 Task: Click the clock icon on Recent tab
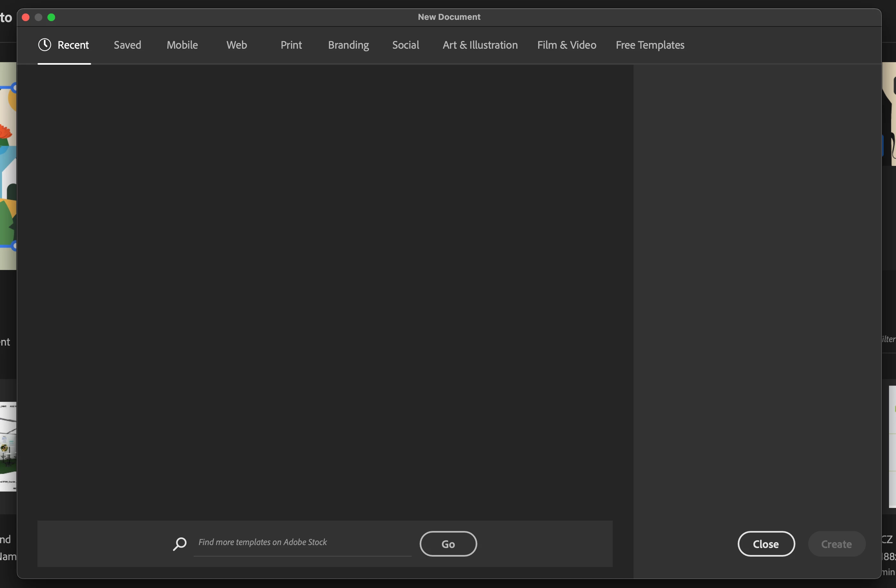click(x=45, y=45)
